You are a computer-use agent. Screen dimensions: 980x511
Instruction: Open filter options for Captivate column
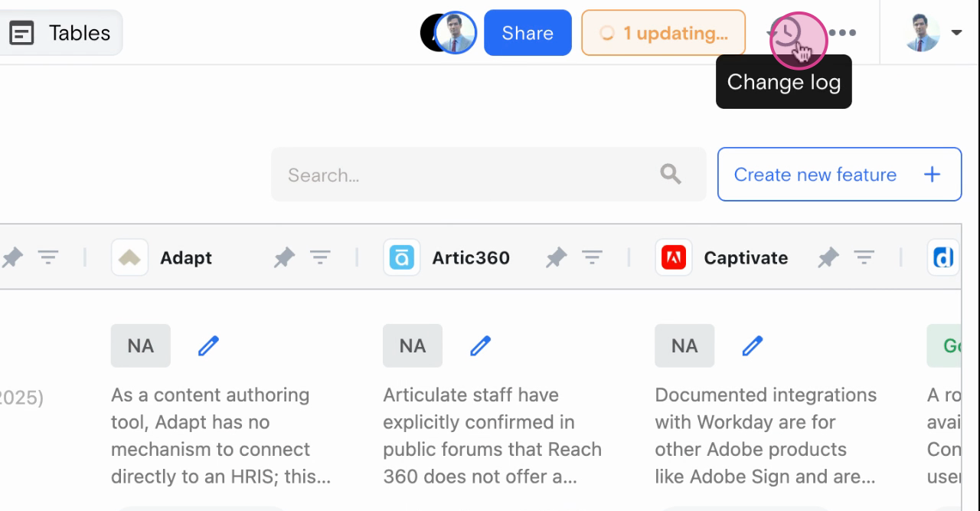pos(864,258)
